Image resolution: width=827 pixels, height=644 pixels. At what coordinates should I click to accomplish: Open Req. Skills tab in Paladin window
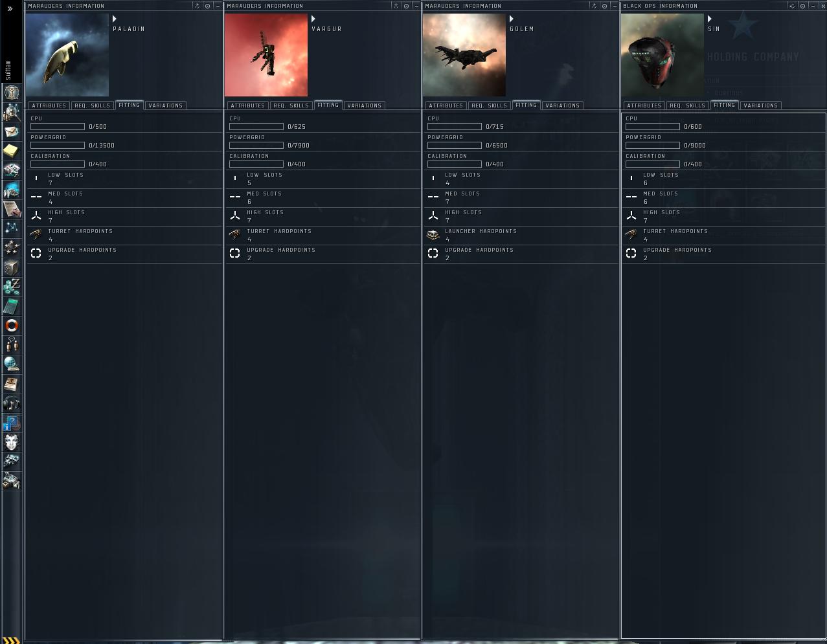pos(92,105)
